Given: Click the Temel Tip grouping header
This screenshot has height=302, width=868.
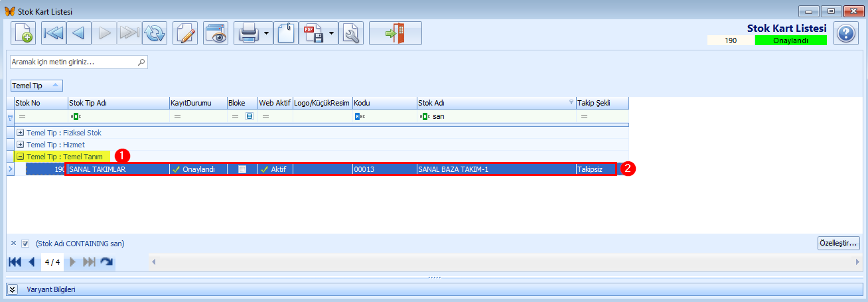Looking at the screenshot, I should tap(37, 86).
